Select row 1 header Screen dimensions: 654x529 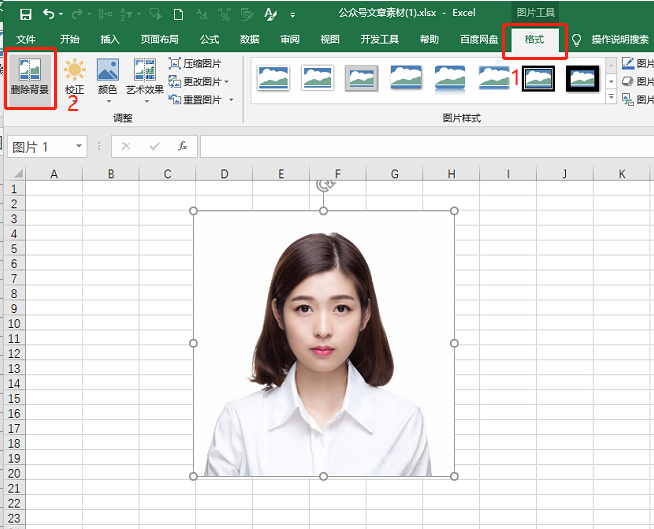point(14,189)
